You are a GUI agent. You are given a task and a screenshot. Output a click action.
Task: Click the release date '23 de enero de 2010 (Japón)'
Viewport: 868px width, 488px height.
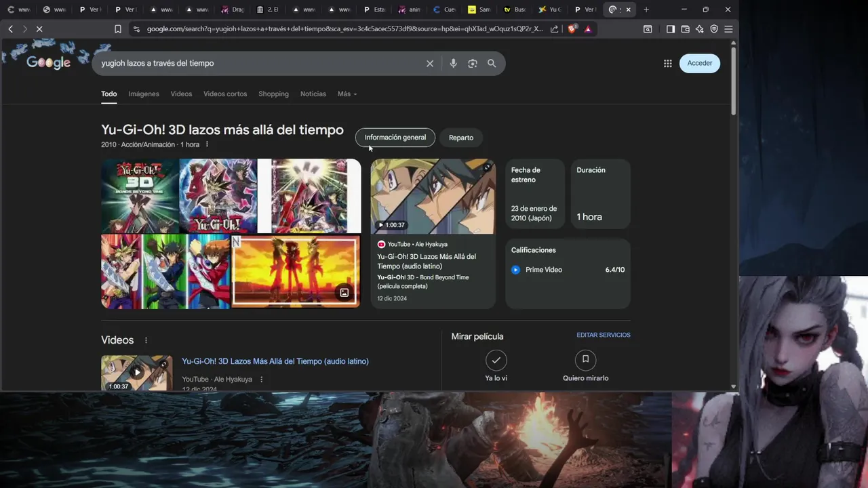pos(534,213)
